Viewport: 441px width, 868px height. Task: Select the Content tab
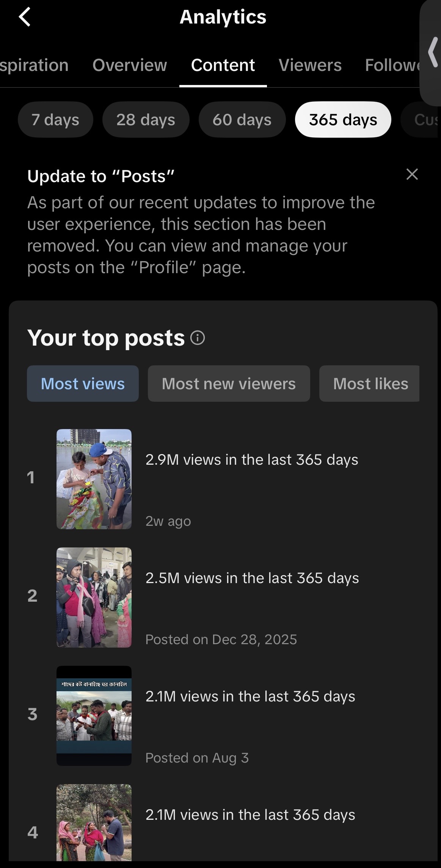[223, 65]
